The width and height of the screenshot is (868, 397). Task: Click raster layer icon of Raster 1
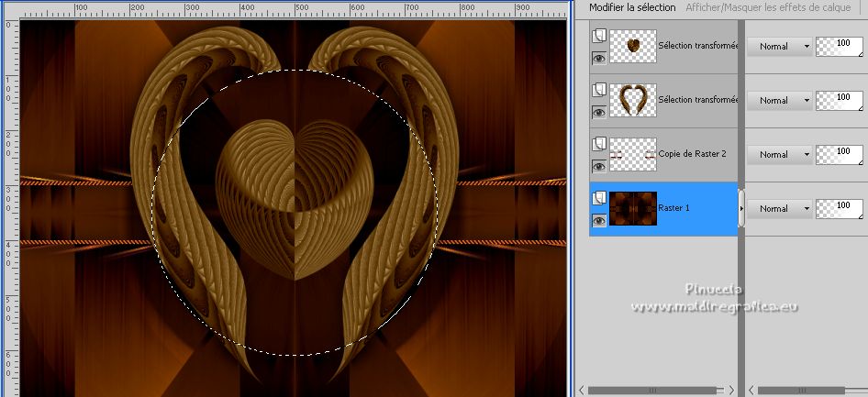point(598,198)
